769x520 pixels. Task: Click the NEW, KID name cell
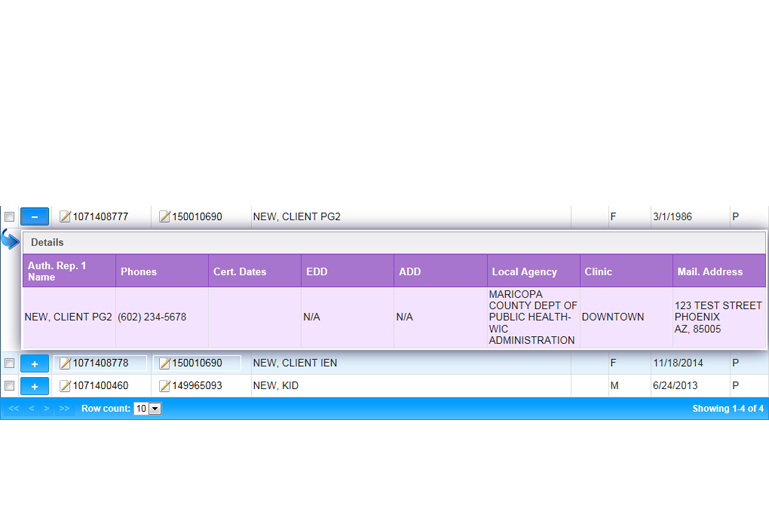tap(275, 386)
